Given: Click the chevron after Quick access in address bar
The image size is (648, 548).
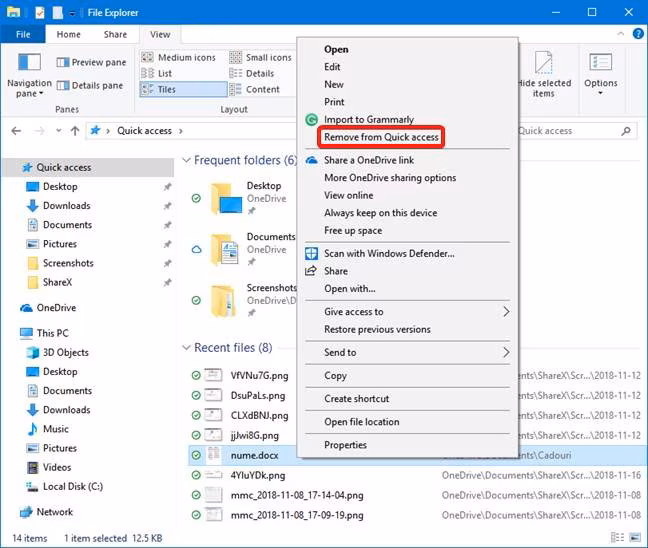Looking at the screenshot, I should coord(181,131).
